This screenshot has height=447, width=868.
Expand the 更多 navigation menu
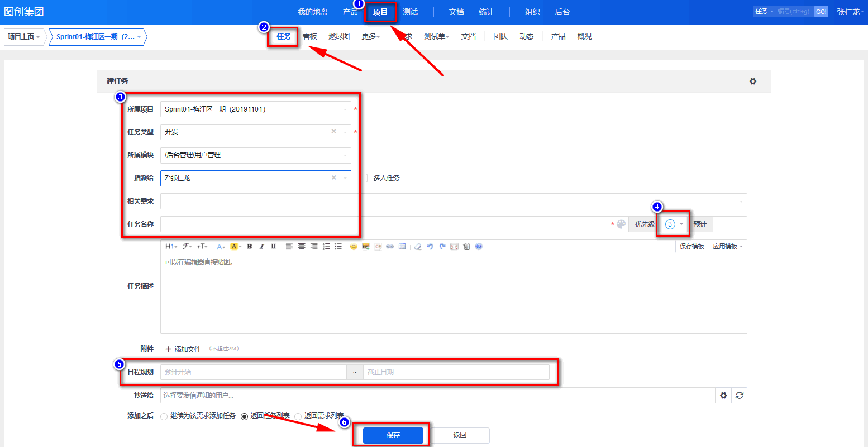370,36
